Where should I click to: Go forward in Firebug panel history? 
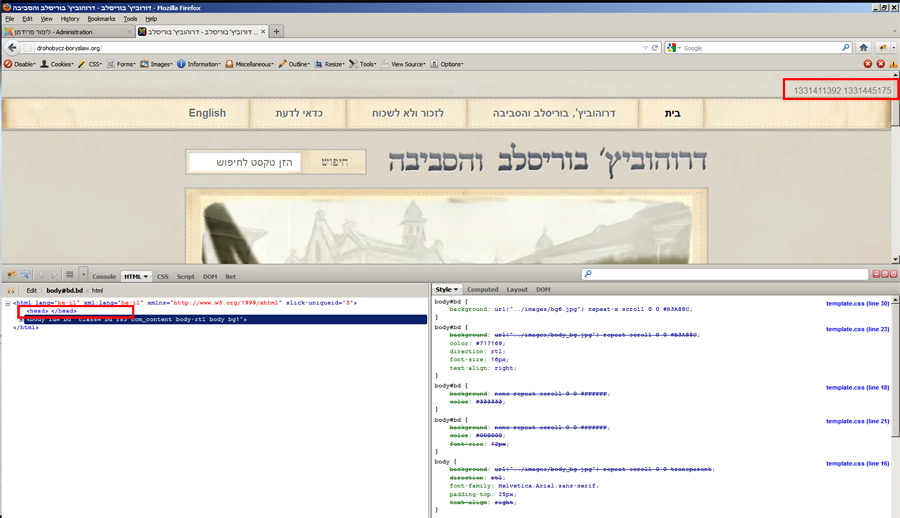54,275
